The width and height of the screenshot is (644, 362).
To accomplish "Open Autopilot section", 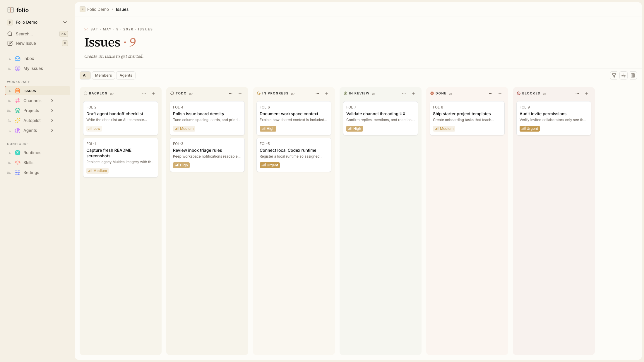I will pyautogui.click(x=32, y=120).
